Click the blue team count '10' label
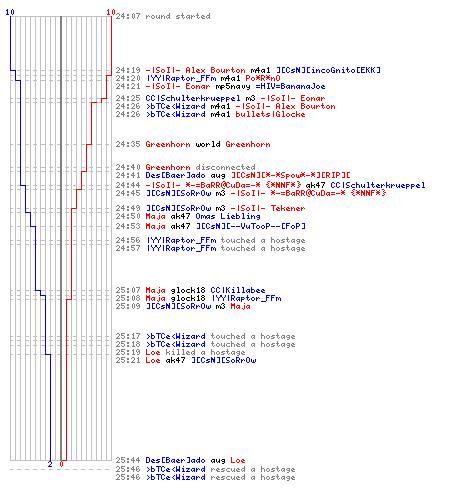 coord(10,12)
